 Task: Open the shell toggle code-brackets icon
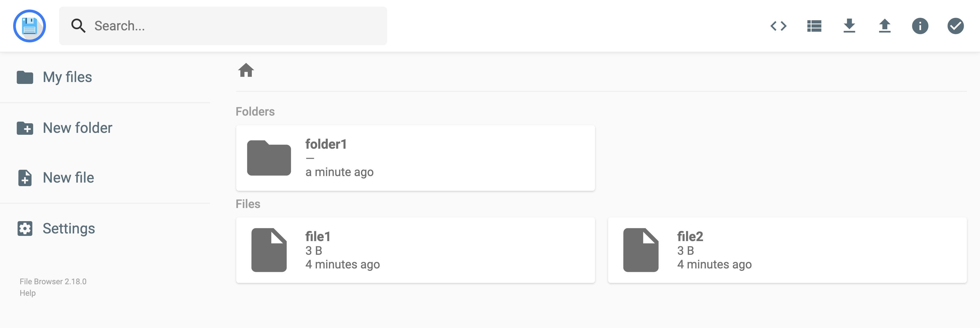point(778,26)
